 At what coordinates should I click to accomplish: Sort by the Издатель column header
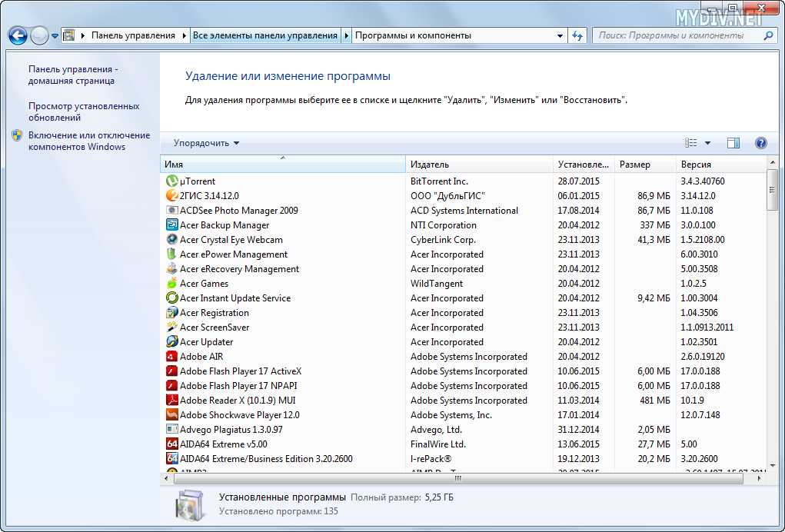[x=430, y=165]
